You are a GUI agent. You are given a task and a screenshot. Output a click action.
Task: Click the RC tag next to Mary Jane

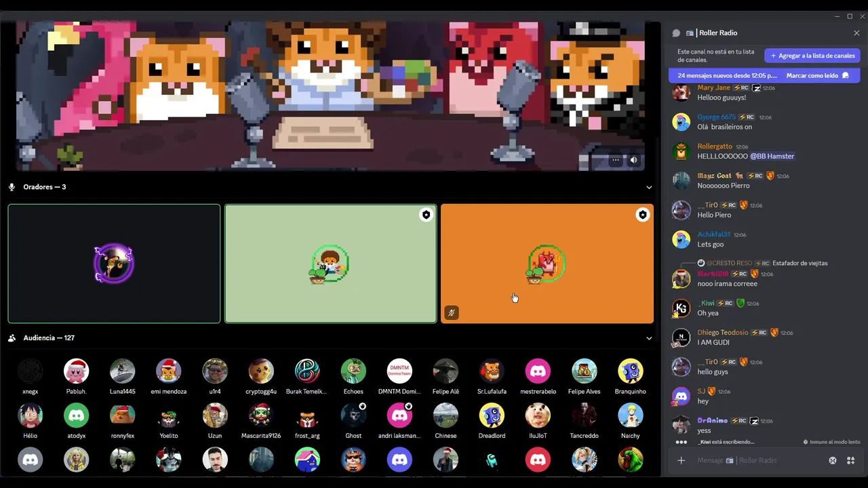click(x=741, y=88)
